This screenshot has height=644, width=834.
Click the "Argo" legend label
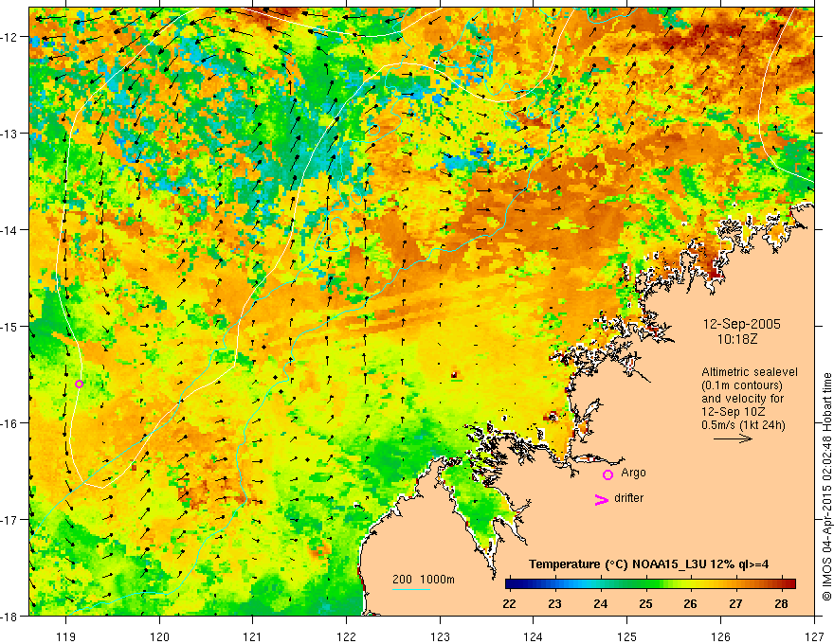pyautogui.click(x=633, y=473)
